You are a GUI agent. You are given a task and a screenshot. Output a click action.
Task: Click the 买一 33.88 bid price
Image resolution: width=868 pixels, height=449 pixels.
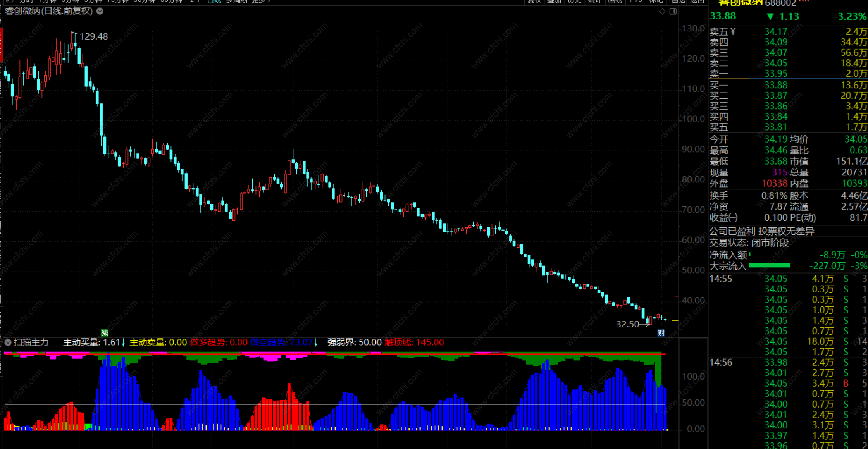775,85
